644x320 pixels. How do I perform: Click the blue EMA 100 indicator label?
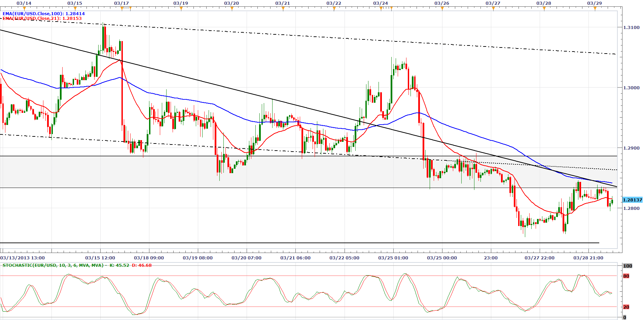pyautogui.click(x=44, y=14)
